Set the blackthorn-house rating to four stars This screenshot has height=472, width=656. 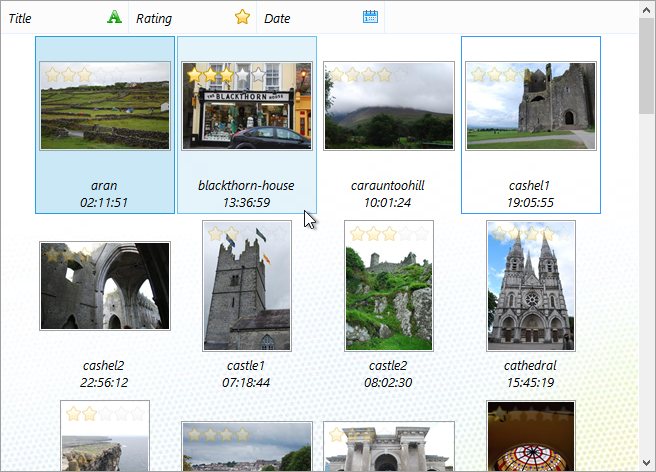[x=242, y=75]
